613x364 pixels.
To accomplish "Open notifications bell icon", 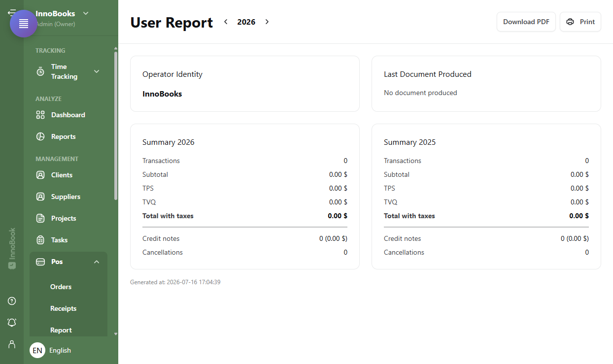I will 12,323.
